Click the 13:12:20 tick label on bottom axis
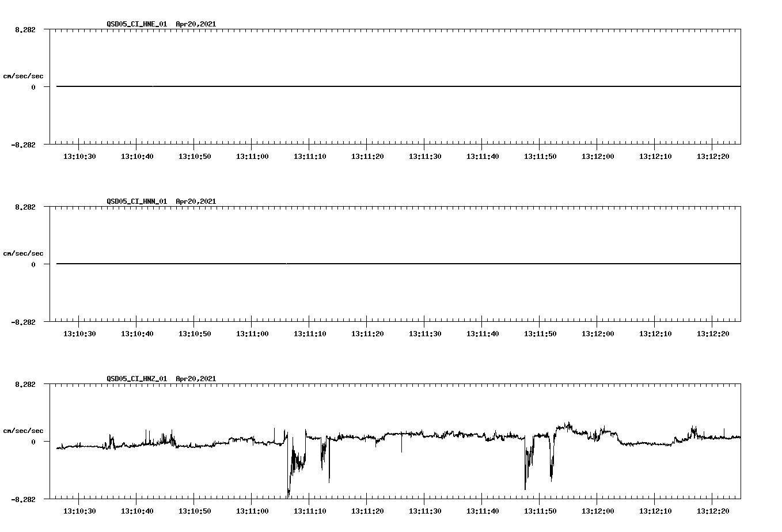 [x=714, y=511]
